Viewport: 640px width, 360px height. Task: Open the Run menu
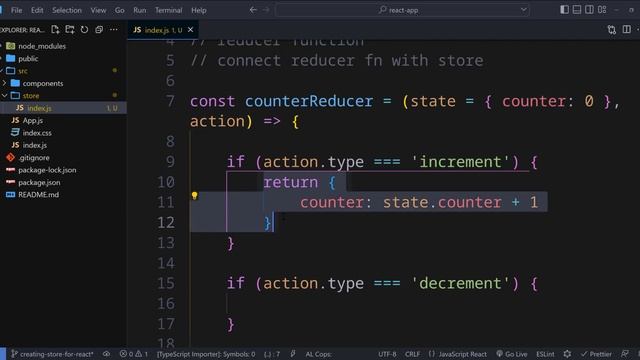tap(140, 10)
